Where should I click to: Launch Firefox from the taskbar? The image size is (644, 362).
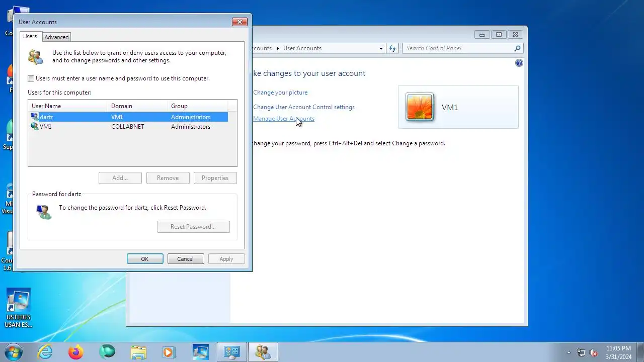click(76, 352)
